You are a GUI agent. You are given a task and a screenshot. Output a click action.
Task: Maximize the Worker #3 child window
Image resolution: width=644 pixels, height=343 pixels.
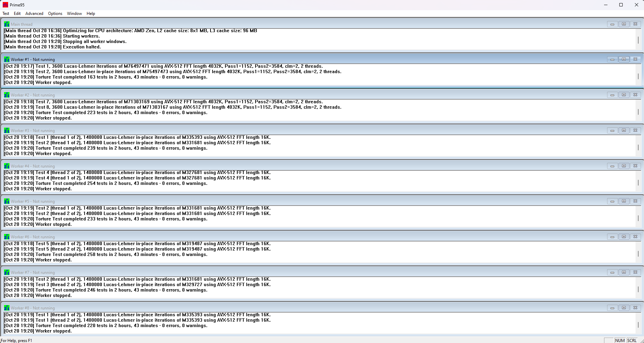click(x=624, y=130)
